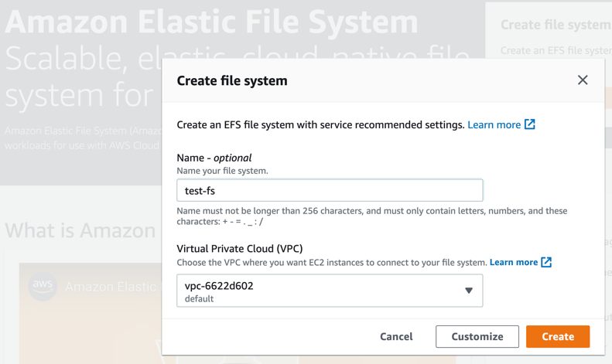Click the Amazon Elastic File System background heading
Image resolution: width=612 pixels, height=364 pixels.
click(x=211, y=22)
